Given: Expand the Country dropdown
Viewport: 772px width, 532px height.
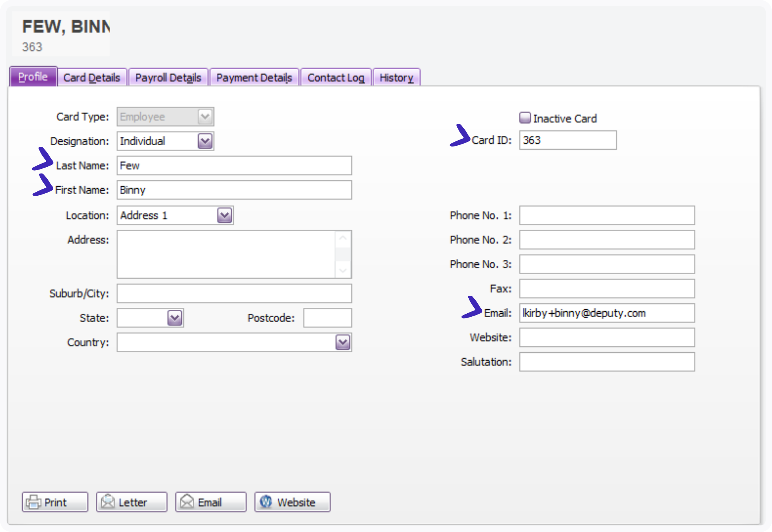Looking at the screenshot, I should coord(342,342).
